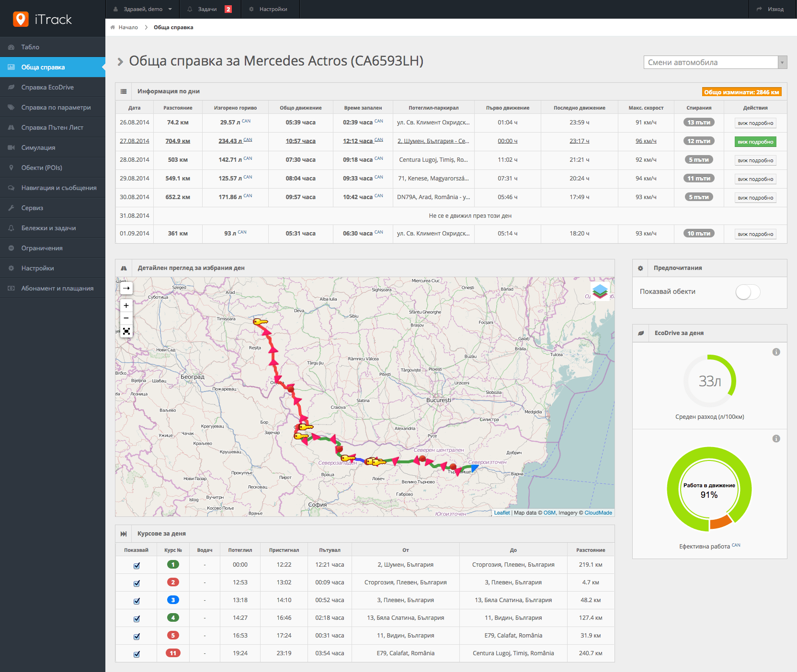Click the skip icon by Курсове за деня

(x=124, y=534)
